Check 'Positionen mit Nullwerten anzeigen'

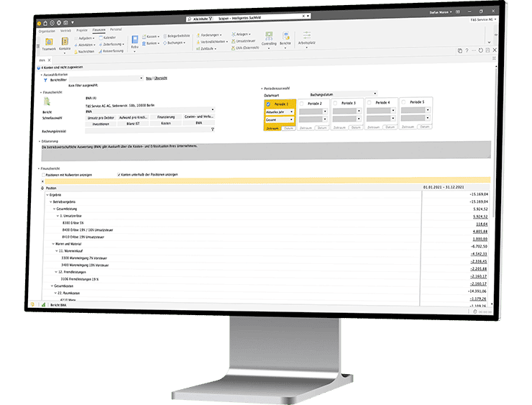(43, 176)
